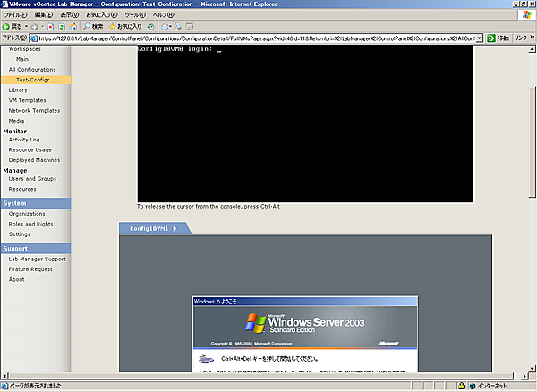Image resolution: width=537 pixels, height=392 pixels.
Task: Open the お気に入り(A) menu
Action: (102, 14)
